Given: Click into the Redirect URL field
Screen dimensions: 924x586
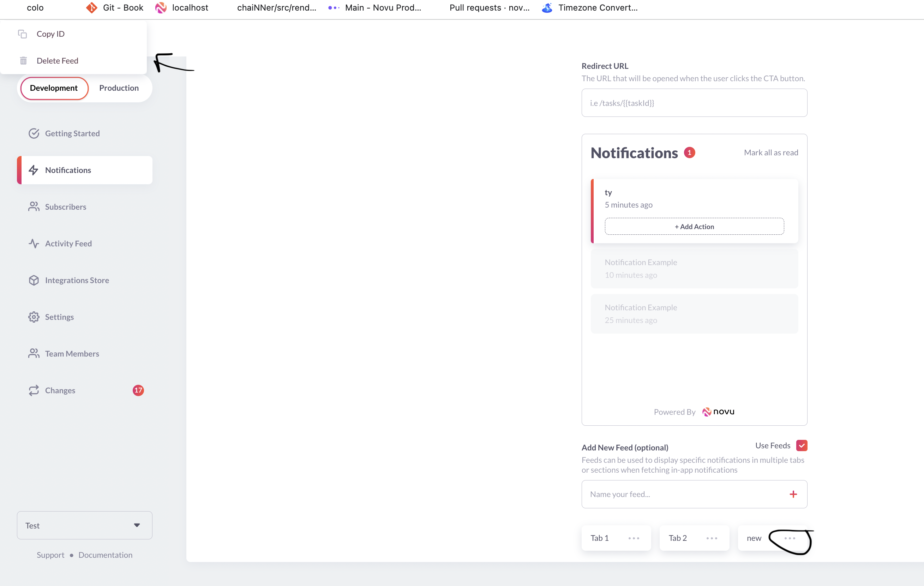Looking at the screenshot, I should coord(694,103).
